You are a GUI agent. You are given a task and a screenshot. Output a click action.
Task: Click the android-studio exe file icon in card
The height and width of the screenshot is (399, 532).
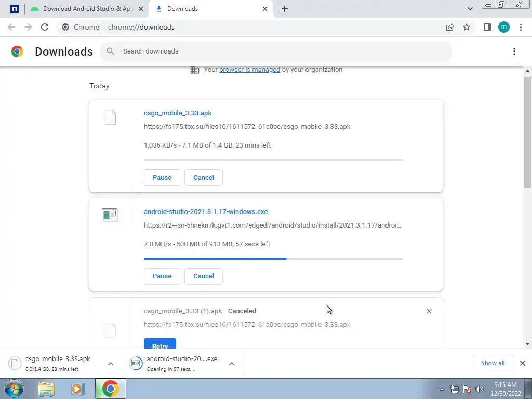(110, 215)
